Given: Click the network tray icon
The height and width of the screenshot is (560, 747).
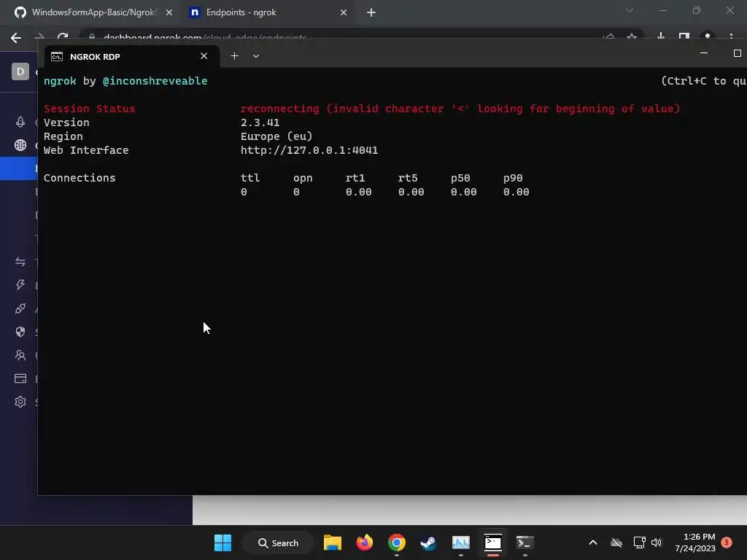Looking at the screenshot, I should (x=639, y=542).
